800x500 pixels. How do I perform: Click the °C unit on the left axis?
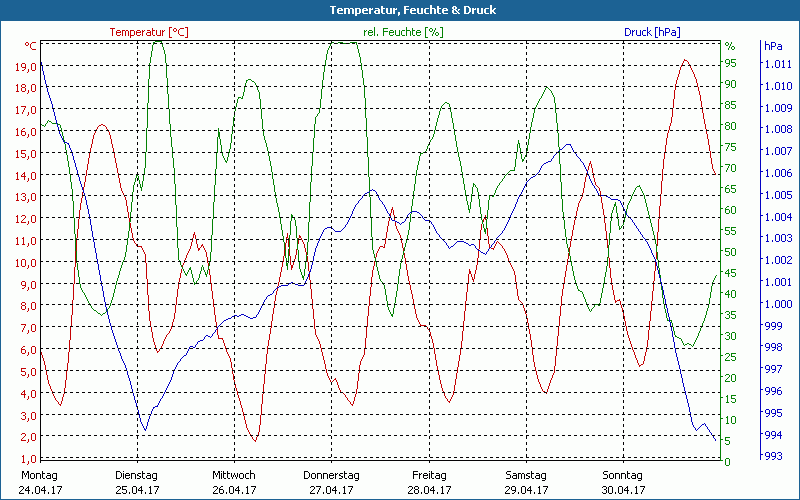[x=31, y=46]
